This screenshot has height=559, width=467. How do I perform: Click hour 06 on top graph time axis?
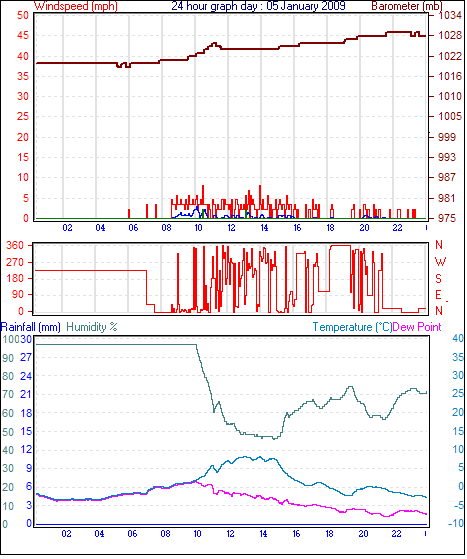(x=133, y=227)
